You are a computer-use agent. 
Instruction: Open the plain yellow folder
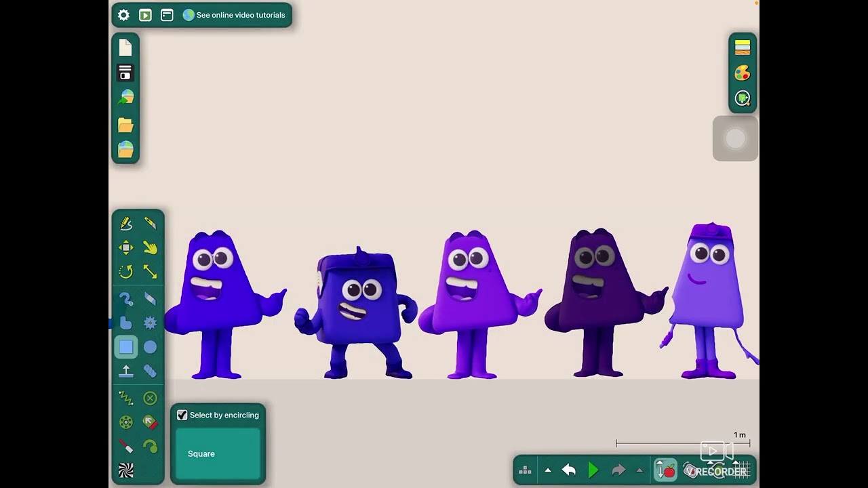click(125, 125)
